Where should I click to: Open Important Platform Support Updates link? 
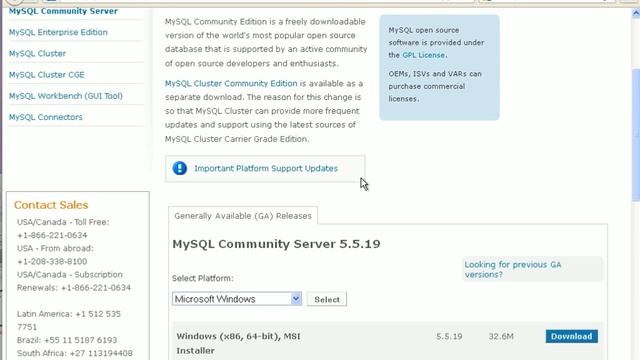266,169
